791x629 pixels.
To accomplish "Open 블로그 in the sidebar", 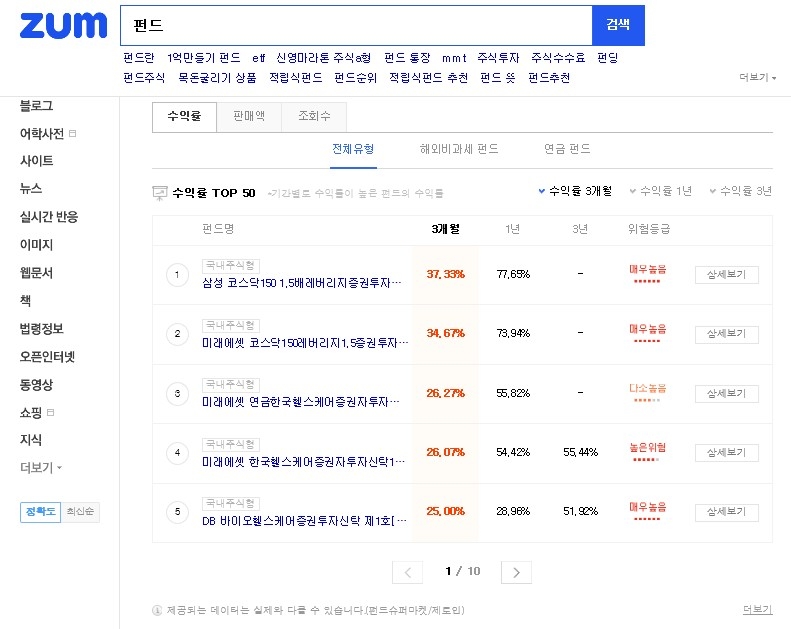I will [36, 106].
